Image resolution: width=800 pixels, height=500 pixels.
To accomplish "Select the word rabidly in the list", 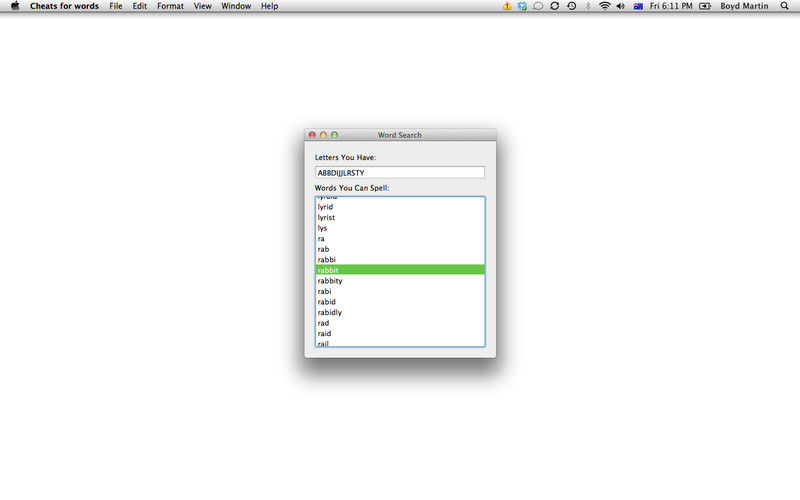I will 399,312.
